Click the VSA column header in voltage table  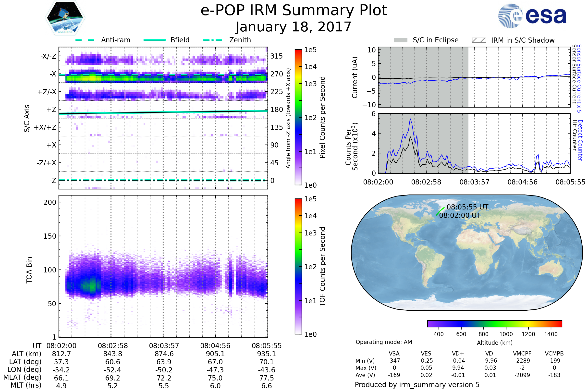tap(394, 354)
